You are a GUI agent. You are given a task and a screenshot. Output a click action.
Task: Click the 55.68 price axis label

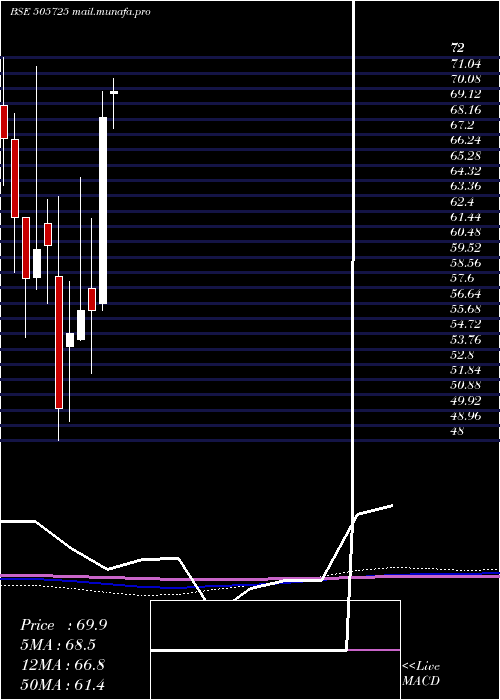coord(466,309)
